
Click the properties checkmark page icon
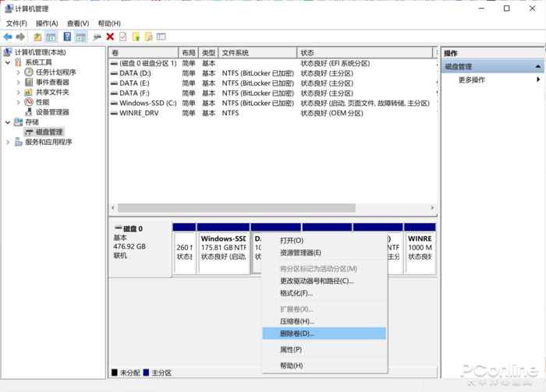tap(123, 37)
